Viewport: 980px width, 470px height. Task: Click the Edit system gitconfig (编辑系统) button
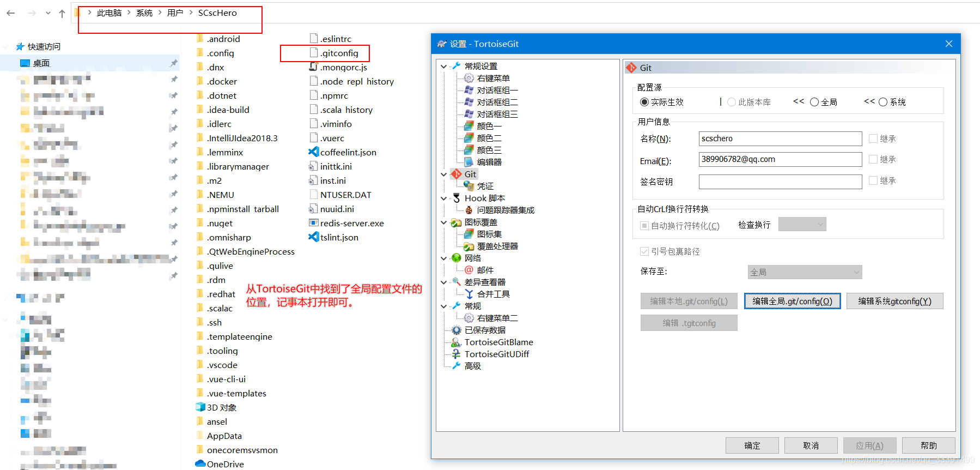click(894, 301)
